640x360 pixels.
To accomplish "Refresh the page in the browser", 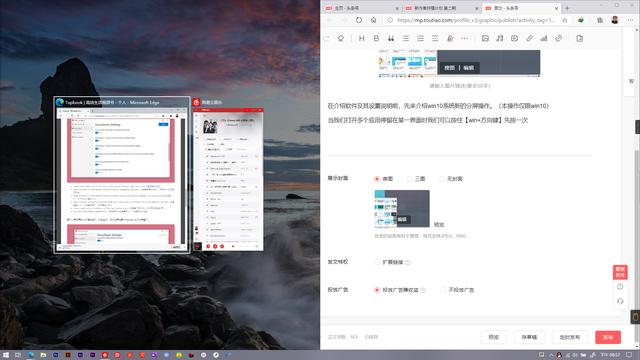I will (358, 20).
